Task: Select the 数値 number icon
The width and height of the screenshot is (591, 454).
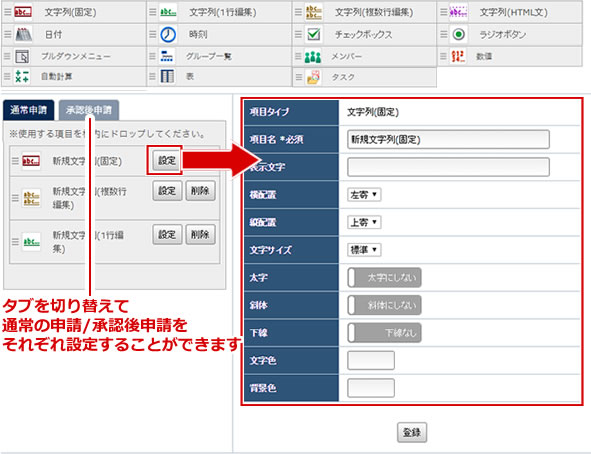Action: (x=458, y=56)
